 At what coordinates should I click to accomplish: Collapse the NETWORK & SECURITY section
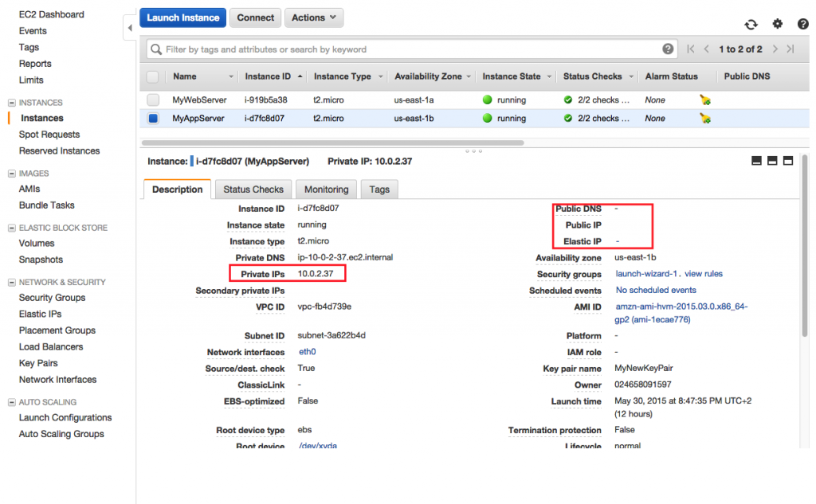(x=12, y=282)
